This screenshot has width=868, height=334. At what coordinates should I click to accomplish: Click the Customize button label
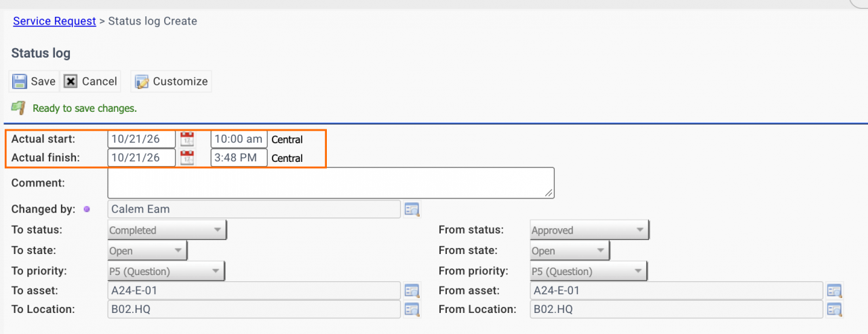(x=180, y=81)
